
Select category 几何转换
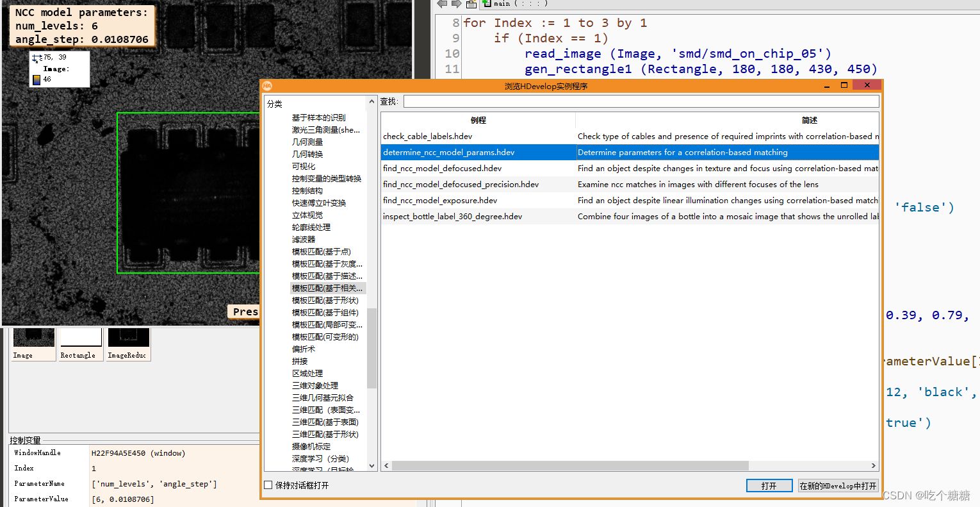[x=307, y=154]
